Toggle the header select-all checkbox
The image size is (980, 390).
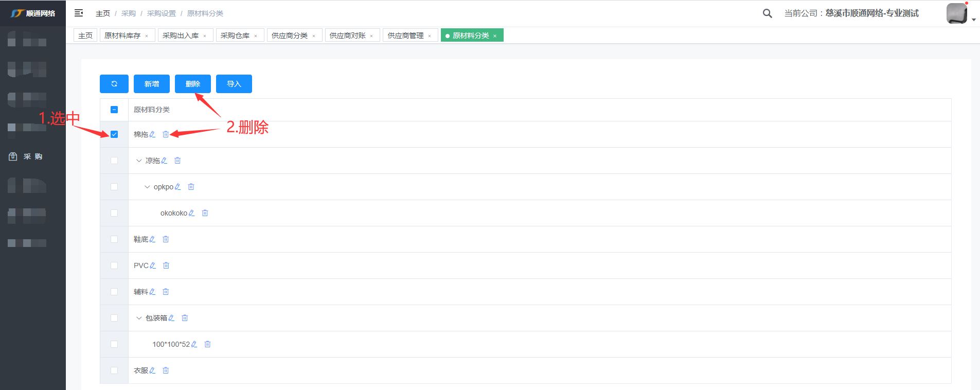click(x=114, y=110)
